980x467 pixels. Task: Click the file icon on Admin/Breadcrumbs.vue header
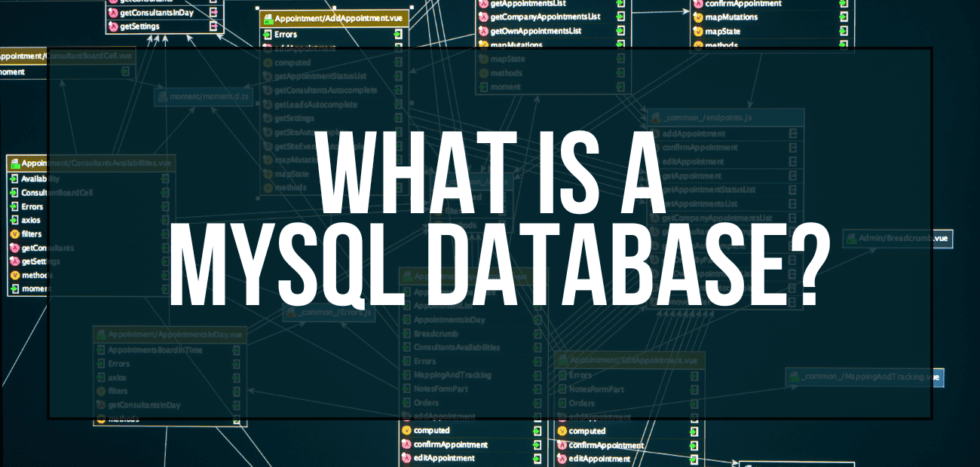(x=853, y=238)
